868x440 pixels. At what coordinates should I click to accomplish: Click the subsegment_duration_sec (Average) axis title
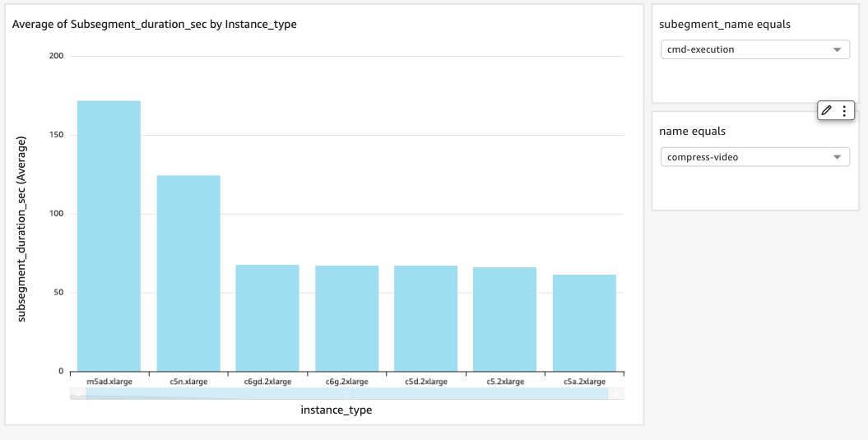click(x=21, y=229)
